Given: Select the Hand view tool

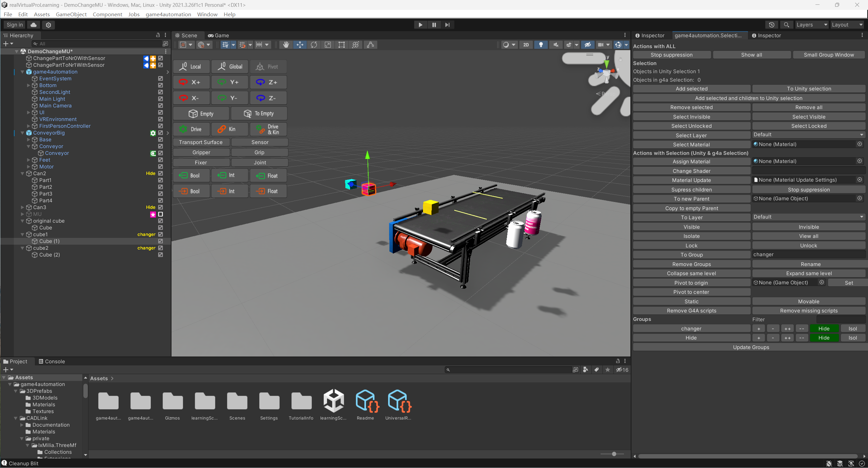Looking at the screenshot, I should tap(286, 45).
